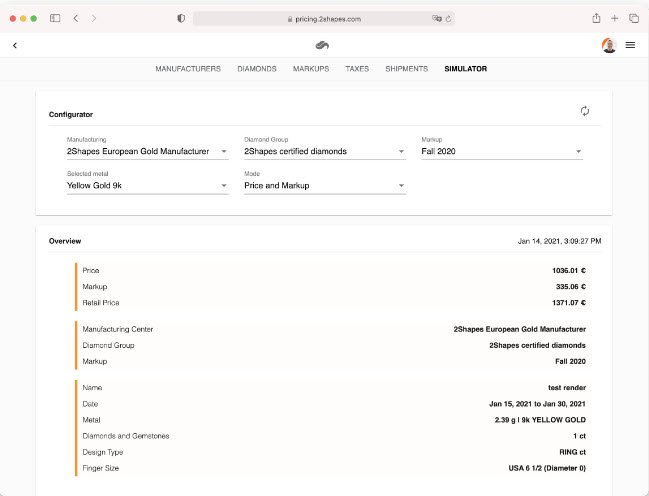Click the in-app back arrow

click(15, 46)
